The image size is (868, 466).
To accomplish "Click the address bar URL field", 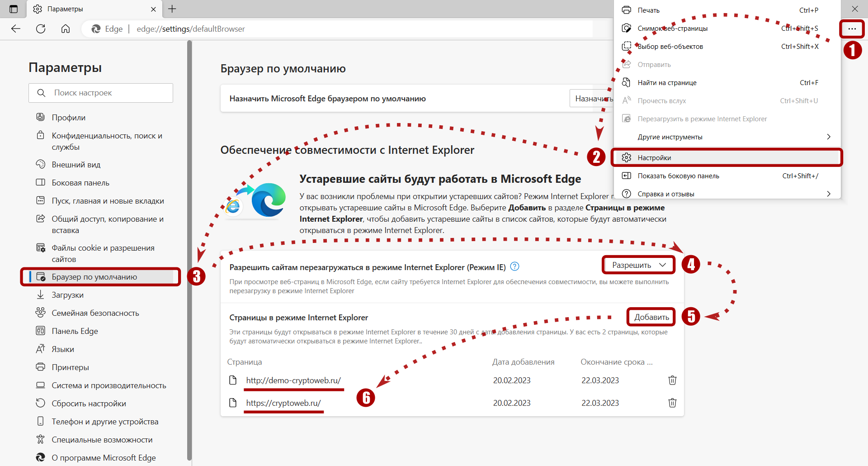I will coord(337,29).
